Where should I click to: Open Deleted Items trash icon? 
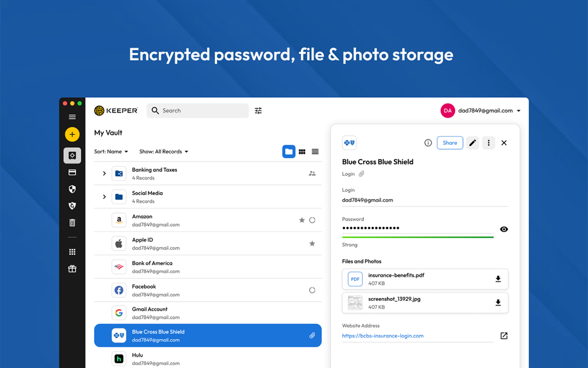(x=72, y=223)
